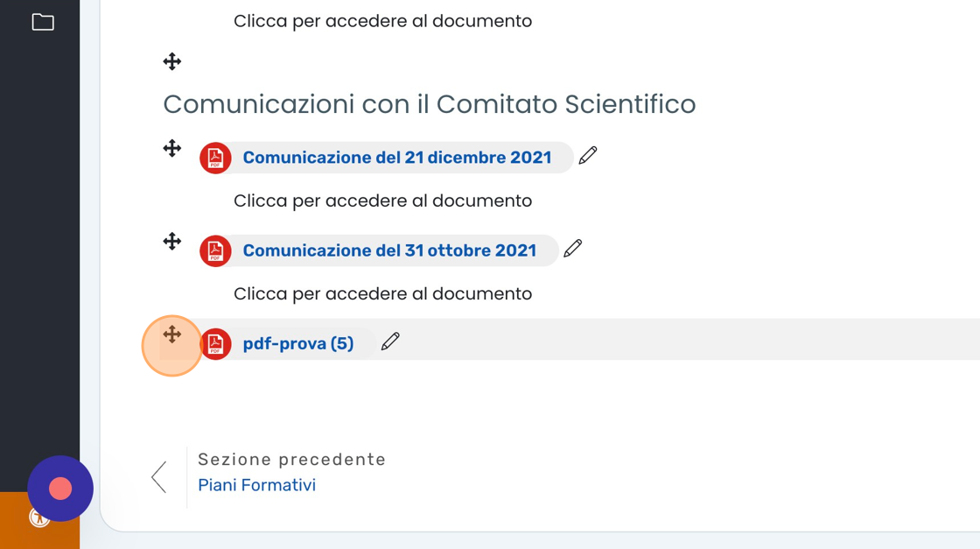Click pencil icon to rename pdf-prova (5)
Viewport: 980px width, 549px height.
click(x=390, y=341)
